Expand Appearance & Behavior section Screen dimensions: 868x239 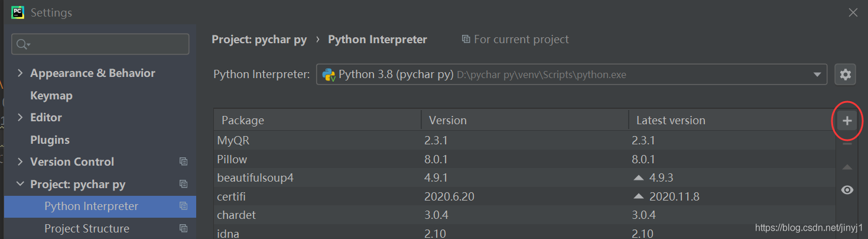click(20, 73)
